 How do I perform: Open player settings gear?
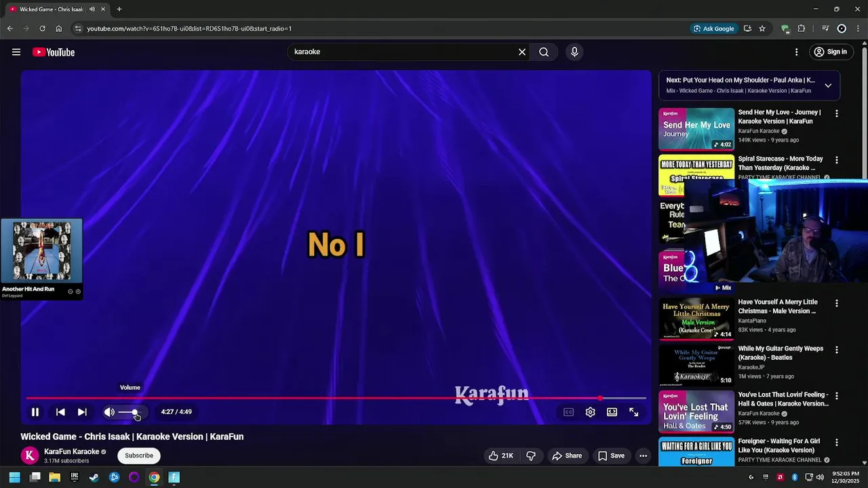[591, 412]
